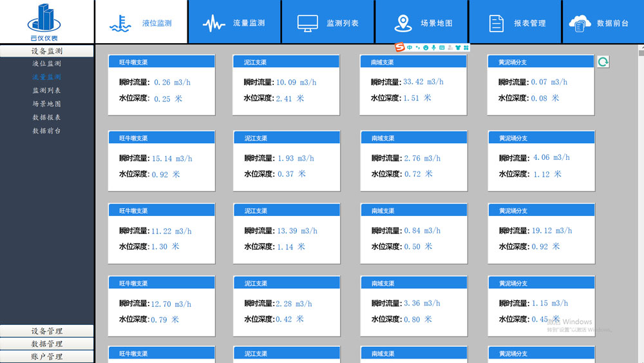Open the 数据前台 top tab
Screen dimensions: 644x363
(604, 22)
